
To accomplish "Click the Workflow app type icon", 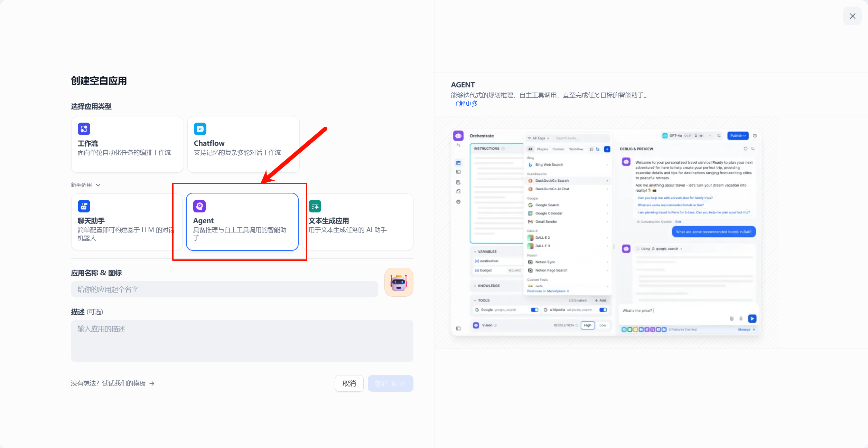I will coord(84,129).
